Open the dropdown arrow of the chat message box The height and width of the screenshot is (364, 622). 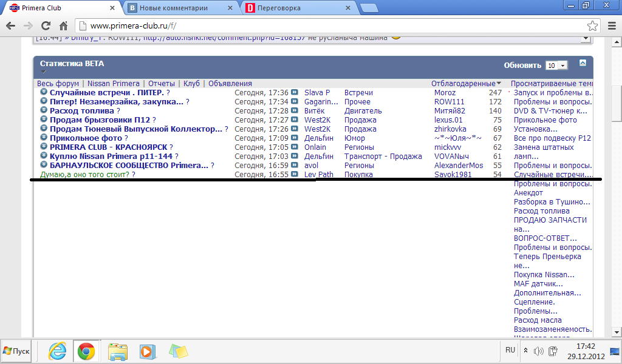pyautogui.click(x=586, y=38)
